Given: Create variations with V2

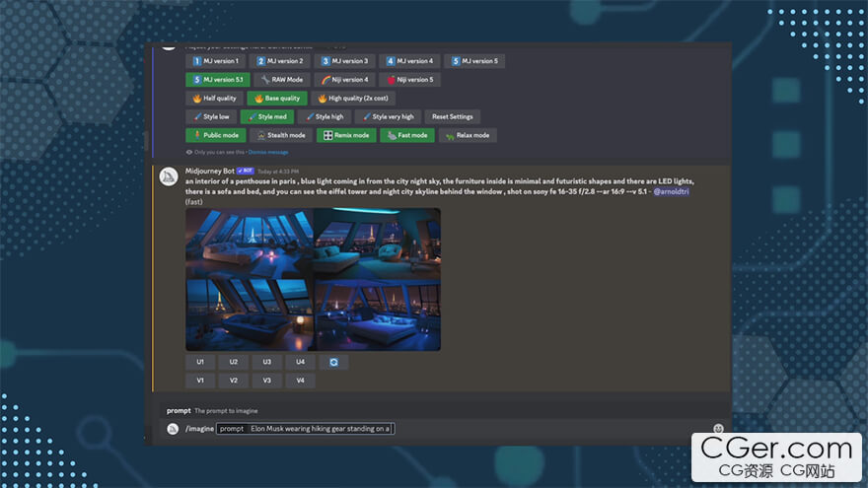Looking at the screenshot, I should click(x=233, y=381).
